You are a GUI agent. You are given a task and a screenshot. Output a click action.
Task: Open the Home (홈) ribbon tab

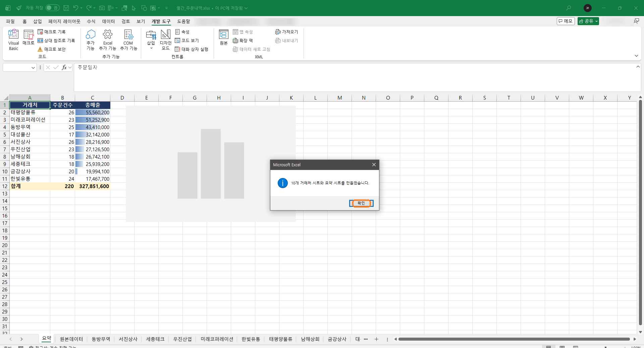24,21
